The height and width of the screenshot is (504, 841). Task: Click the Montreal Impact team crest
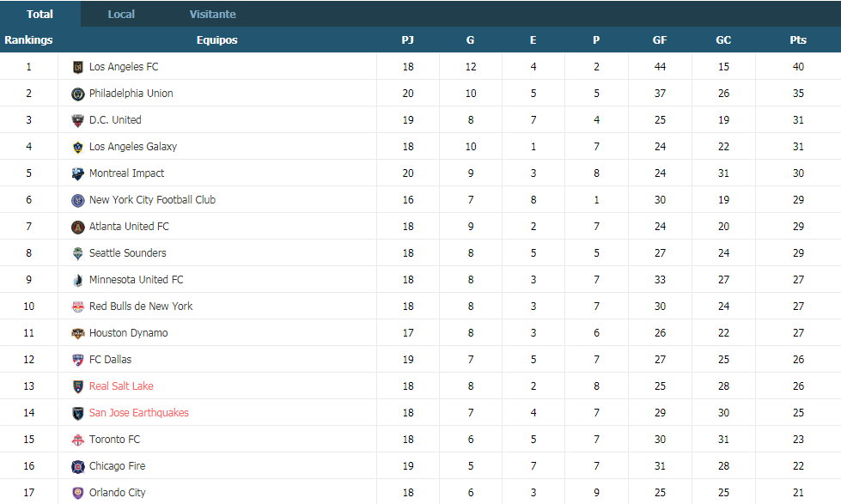tap(78, 173)
